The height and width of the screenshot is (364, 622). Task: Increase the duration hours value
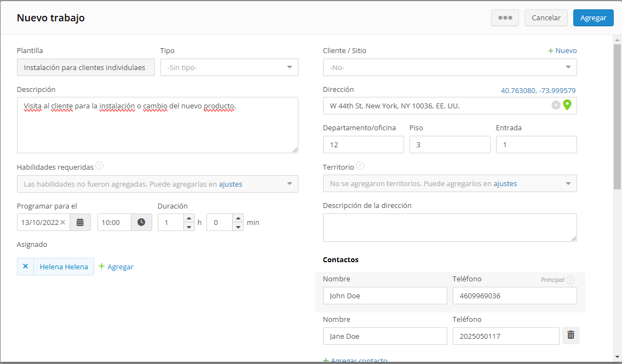pyautogui.click(x=189, y=218)
